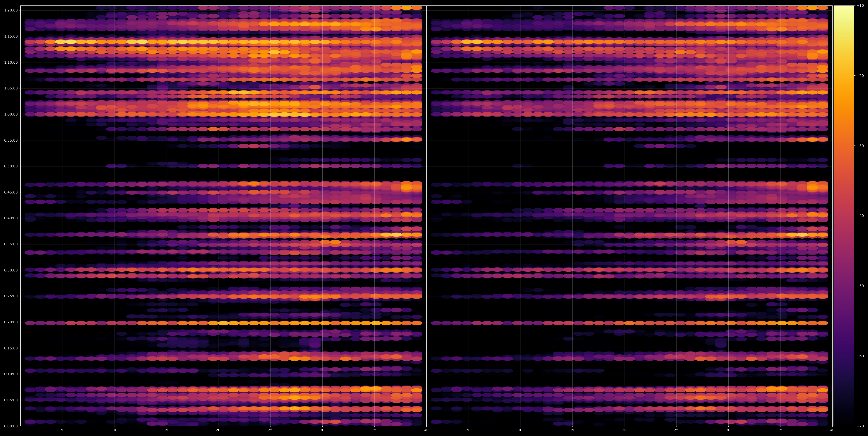Click the −50 colorbar tick label

[860, 286]
